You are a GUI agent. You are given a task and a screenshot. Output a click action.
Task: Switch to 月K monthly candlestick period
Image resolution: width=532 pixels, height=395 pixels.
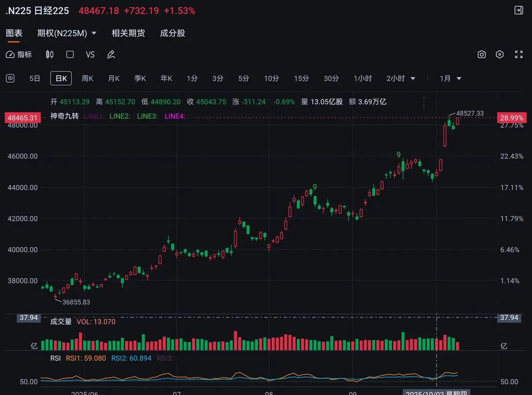[x=114, y=78]
